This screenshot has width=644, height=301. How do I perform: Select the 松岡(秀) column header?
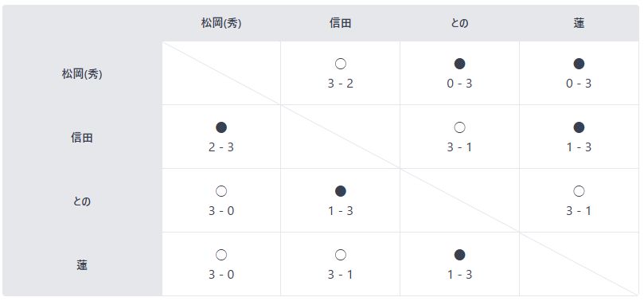(221, 23)
